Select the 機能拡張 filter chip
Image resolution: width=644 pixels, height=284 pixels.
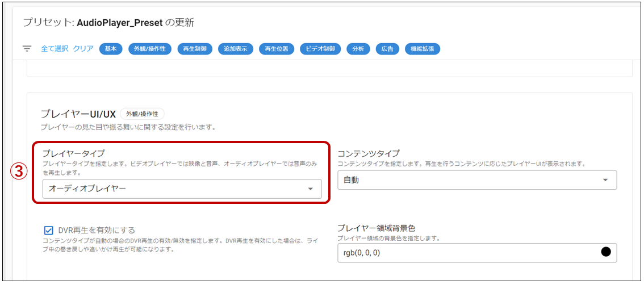click(x=423, y=49)
